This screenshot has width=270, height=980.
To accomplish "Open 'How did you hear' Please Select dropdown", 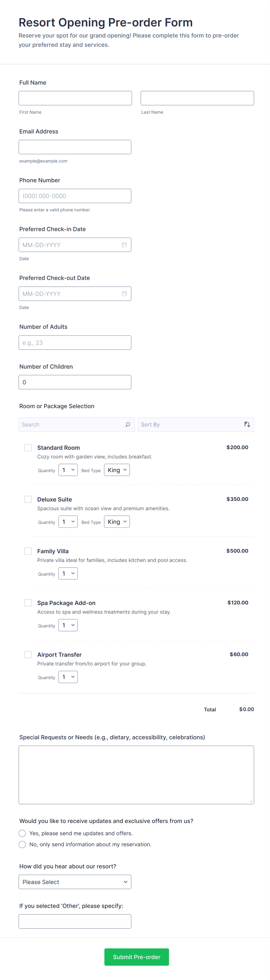I will pyautogui.click(x=75, y=882).
